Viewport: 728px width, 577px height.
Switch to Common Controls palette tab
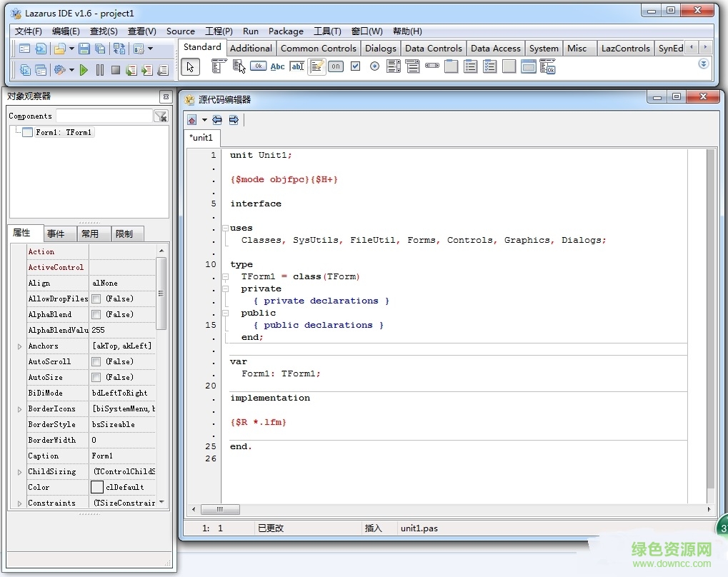318,49
